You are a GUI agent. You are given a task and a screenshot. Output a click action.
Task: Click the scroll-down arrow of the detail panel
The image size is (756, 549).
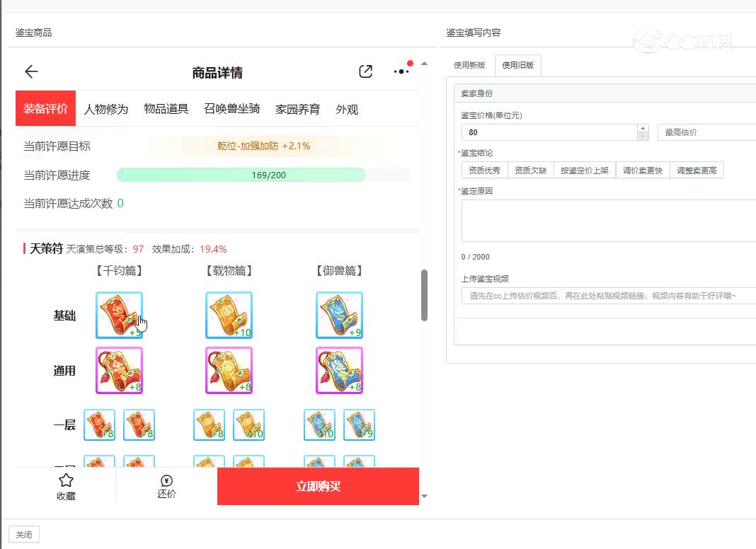pos(424,496)
